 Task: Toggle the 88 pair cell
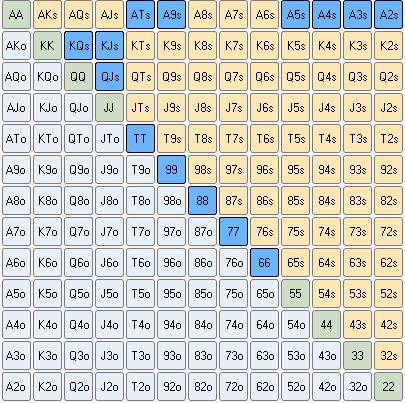click(202, 200)
